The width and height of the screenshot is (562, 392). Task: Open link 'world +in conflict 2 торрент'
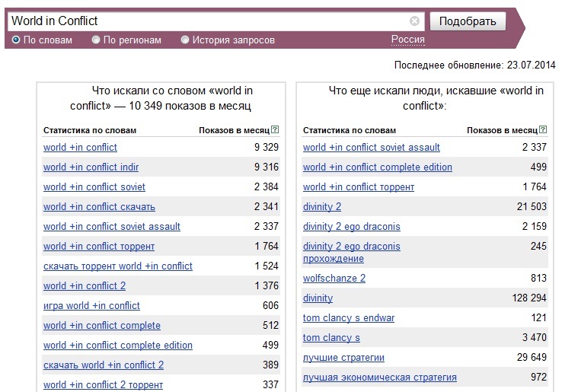point(104,385)
